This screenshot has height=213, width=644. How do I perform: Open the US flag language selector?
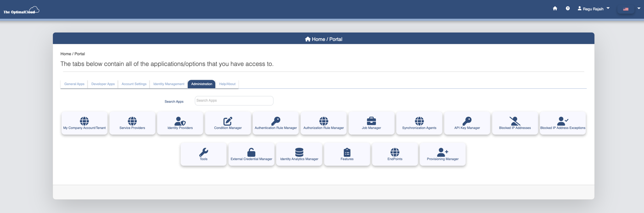(x=626, y=9)
